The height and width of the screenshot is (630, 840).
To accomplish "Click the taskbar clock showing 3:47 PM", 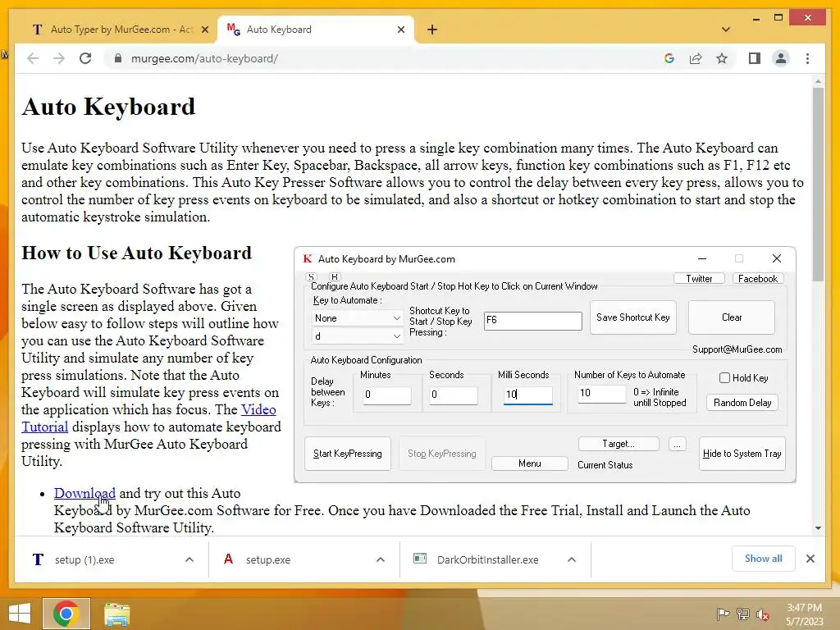I will click(804, 614).
